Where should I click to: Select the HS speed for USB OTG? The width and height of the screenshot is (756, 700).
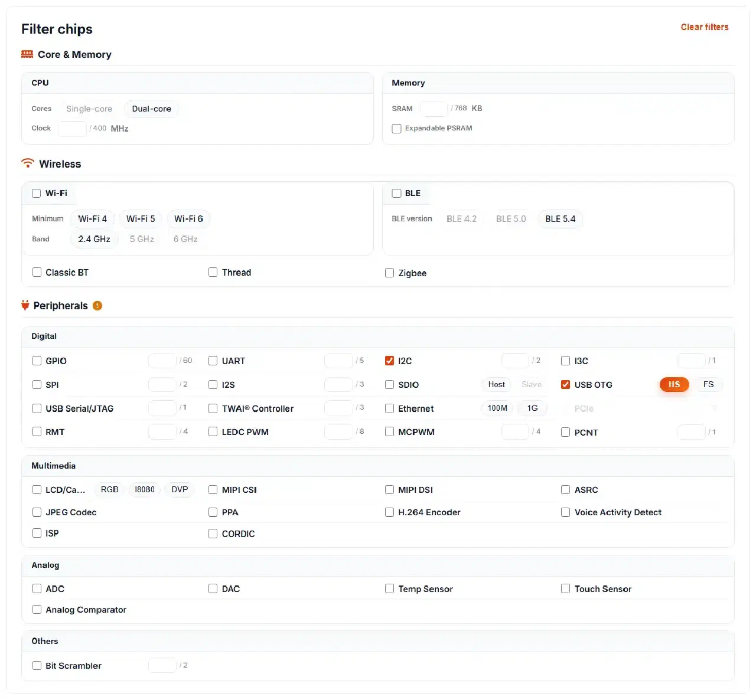pyautogui.click(x=674, y=385)
